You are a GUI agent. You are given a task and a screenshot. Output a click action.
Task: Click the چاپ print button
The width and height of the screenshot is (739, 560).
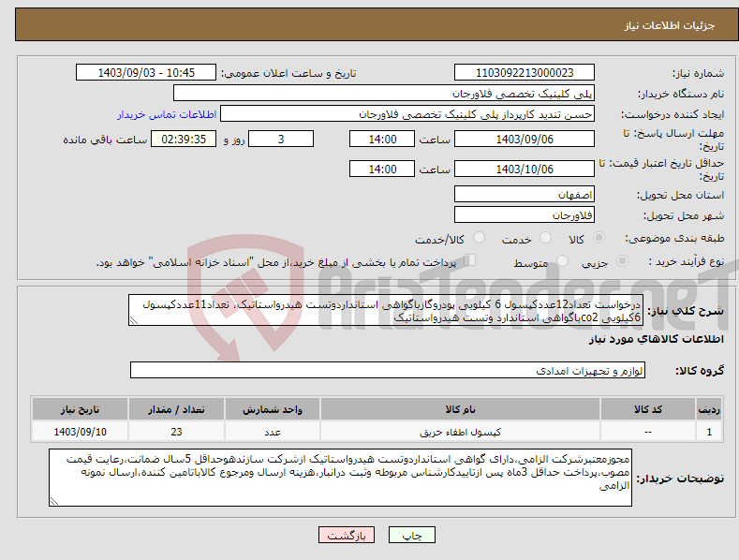(411, 535)
